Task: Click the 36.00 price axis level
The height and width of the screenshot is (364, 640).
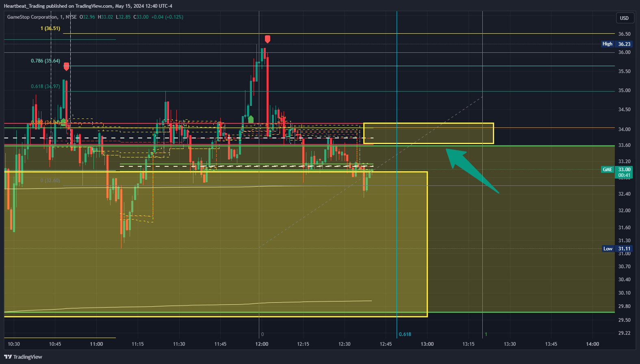Action: (624, 52)
